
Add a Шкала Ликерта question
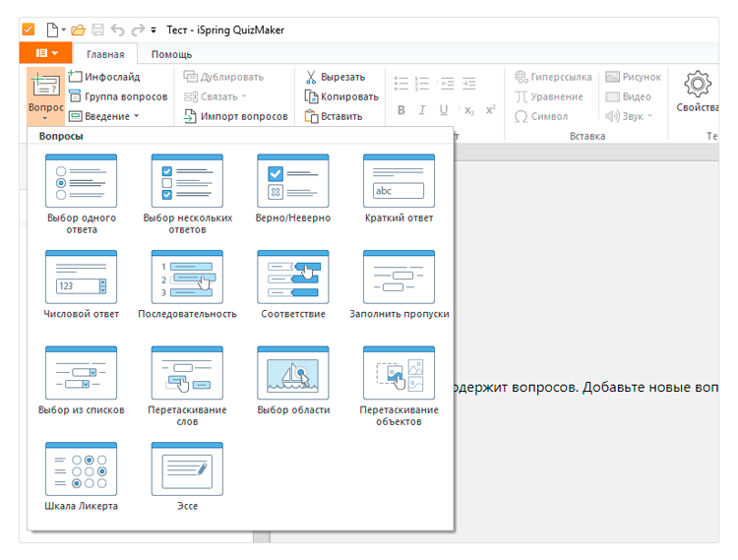point(81,476)
